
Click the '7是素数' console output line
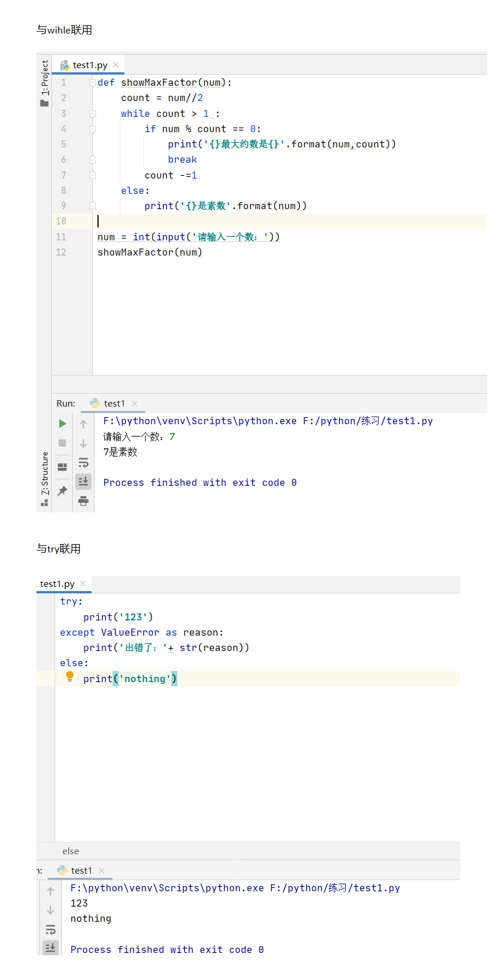120,452
